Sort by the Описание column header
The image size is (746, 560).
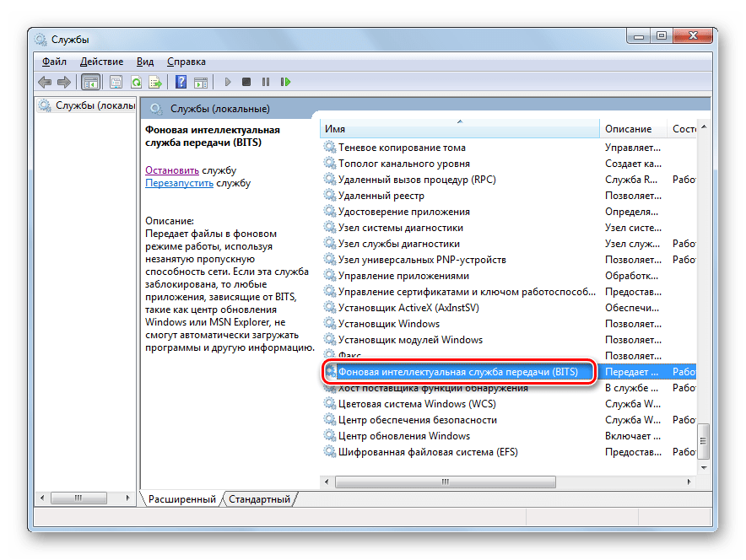tap(628, 129)
